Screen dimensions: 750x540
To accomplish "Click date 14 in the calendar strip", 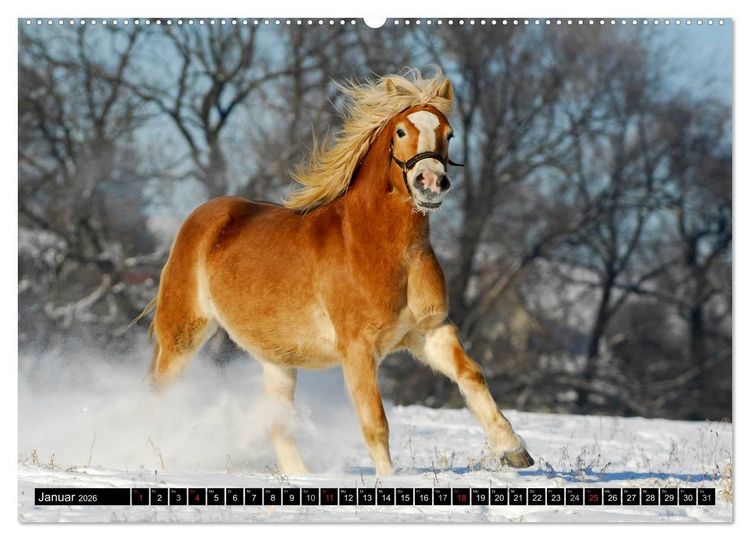I will 386,497.
